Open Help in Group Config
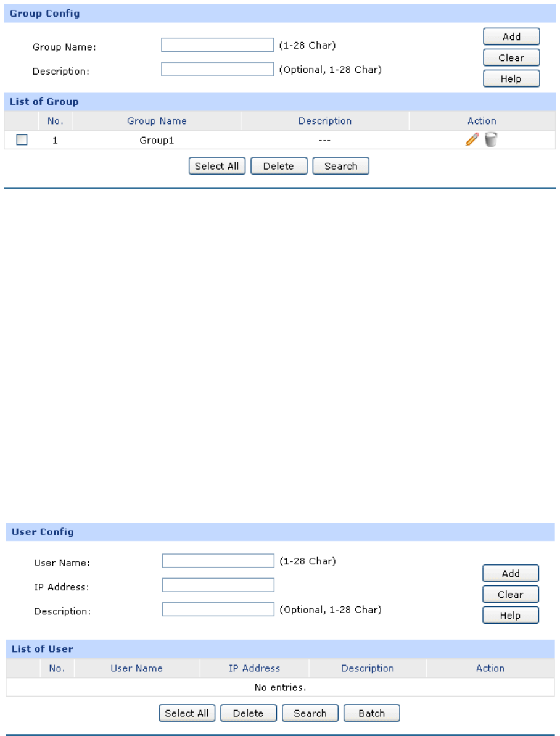This screenshot has height=736, width=560. (x=511, y=79)
